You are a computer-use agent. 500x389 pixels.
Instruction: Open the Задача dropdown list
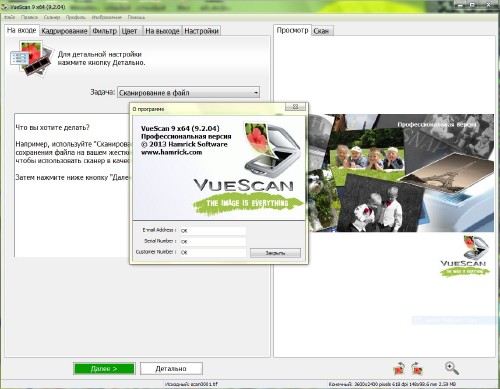click(188, 92)
